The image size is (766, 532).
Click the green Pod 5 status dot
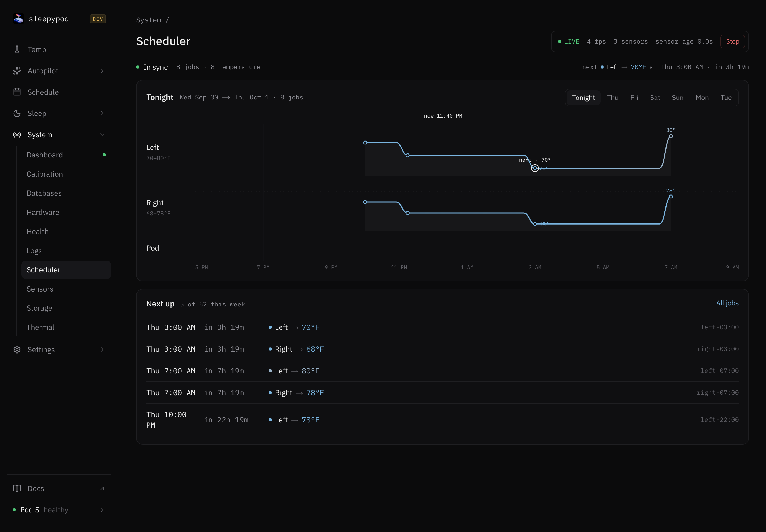(x=14, y=510)
